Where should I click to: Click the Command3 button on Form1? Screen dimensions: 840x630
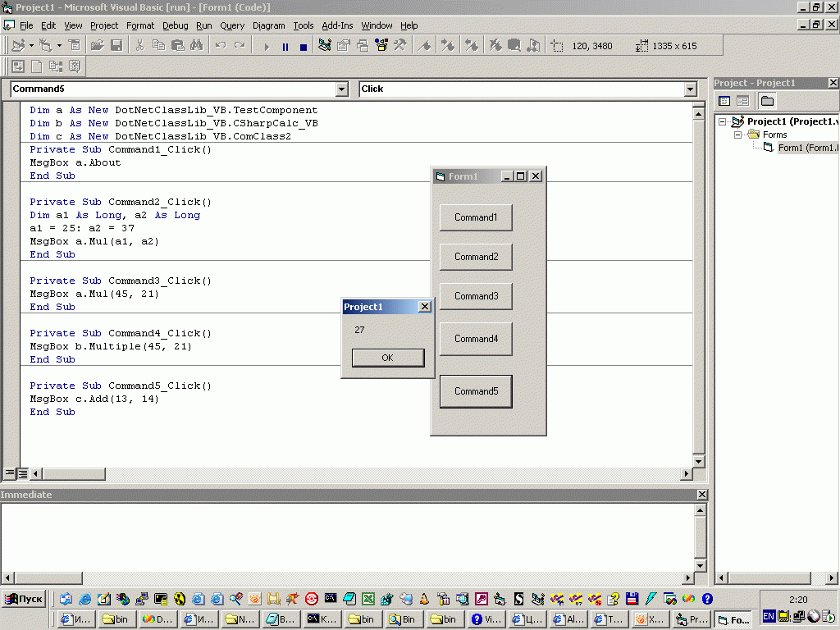pos(476,296)
